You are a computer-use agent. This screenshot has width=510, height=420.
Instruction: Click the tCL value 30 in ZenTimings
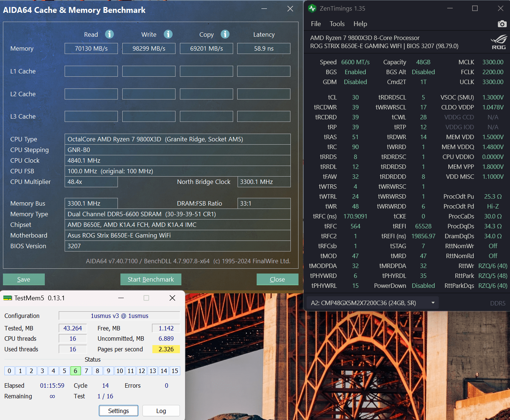[355, 97]
